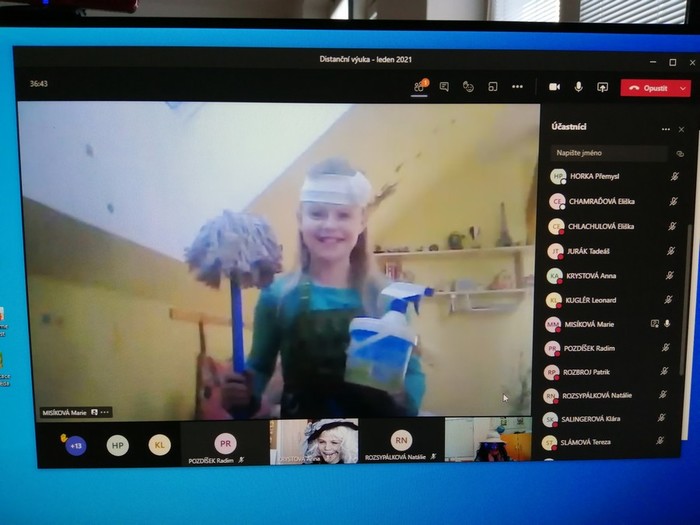The image size is (700, 525).
Task: Select ROZSYPALKOVÁ Natálie tile in video strip
Action: click(401, 441)
